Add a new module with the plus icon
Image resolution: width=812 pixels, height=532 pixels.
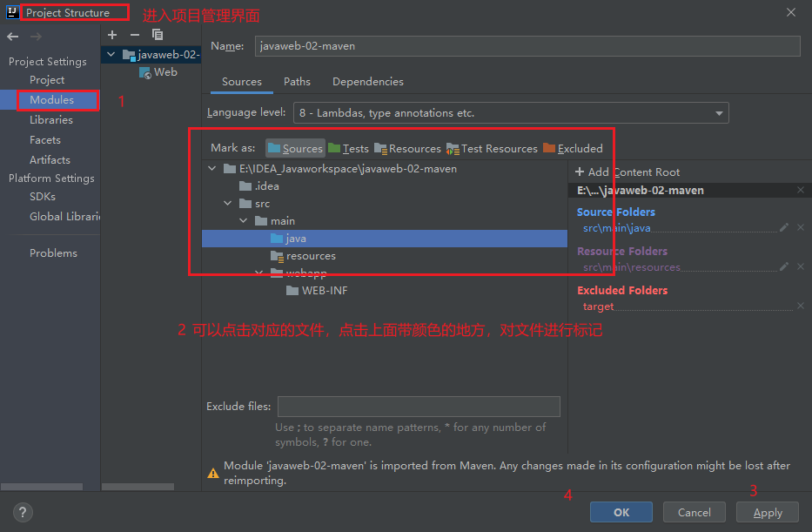[111, 35]
